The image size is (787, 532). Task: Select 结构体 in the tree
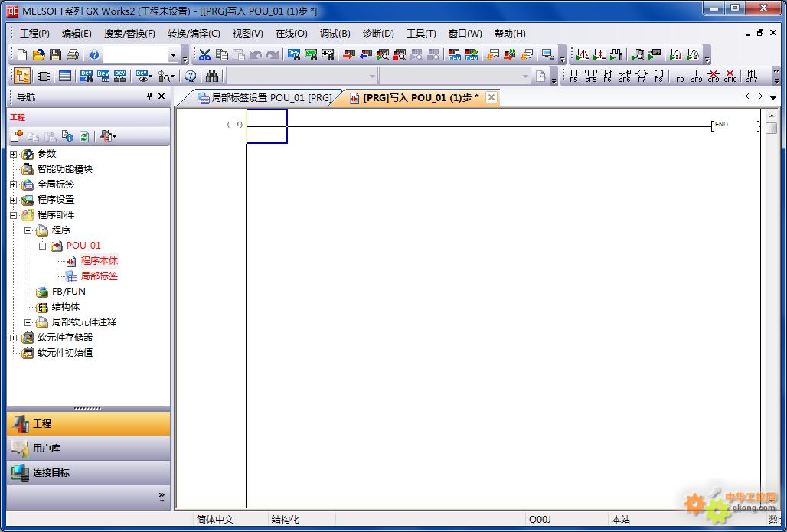click(66, 307)
